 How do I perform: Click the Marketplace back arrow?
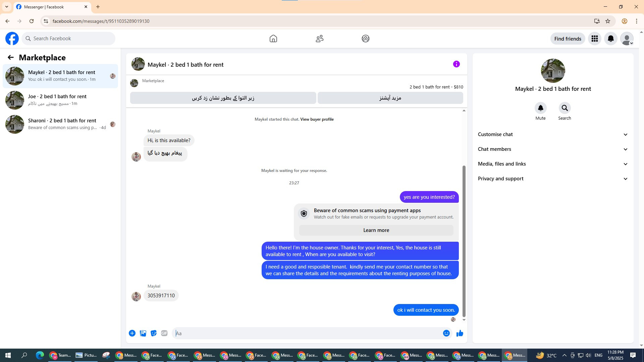[x=11, y=58]
